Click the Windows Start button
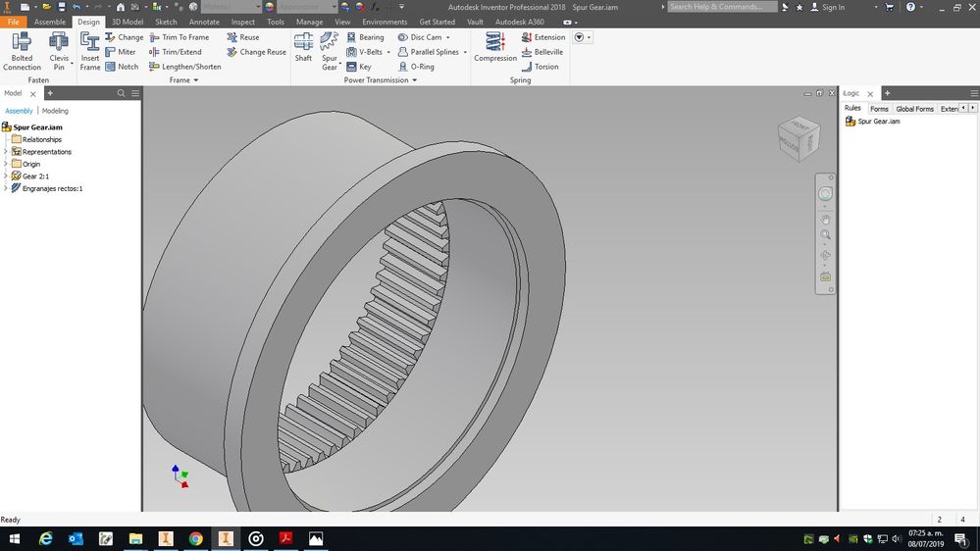This screenshot has width=980, height=551. (x=15, y=538)
